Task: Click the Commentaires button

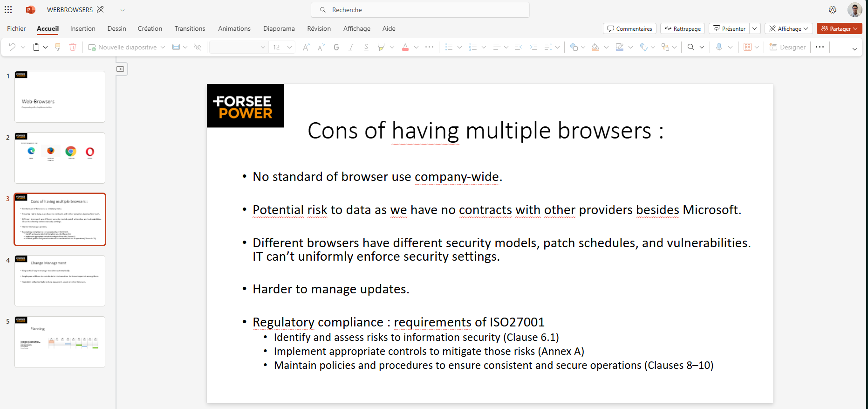Action: 629,28
